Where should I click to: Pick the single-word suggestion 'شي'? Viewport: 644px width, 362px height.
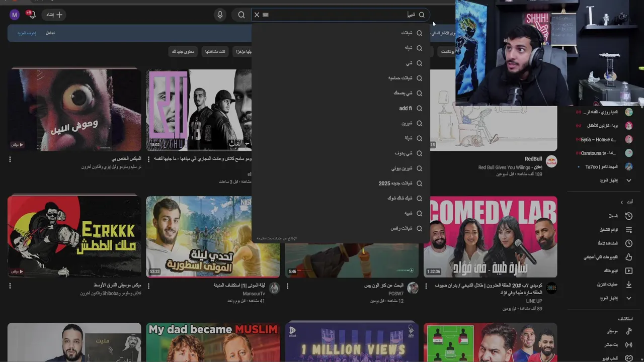click(341, 63)
